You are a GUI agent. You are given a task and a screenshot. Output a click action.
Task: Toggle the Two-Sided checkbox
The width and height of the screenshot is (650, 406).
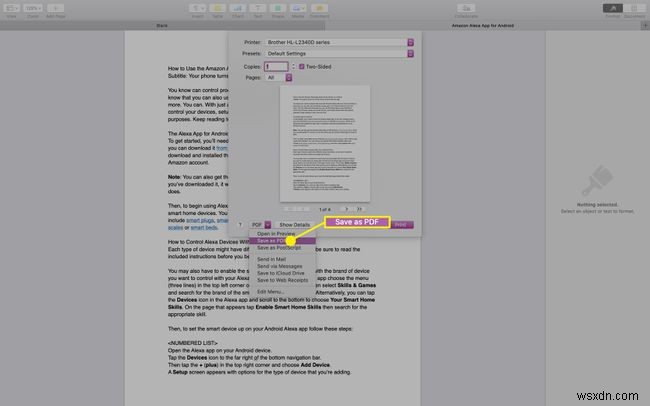pos(302,67)
